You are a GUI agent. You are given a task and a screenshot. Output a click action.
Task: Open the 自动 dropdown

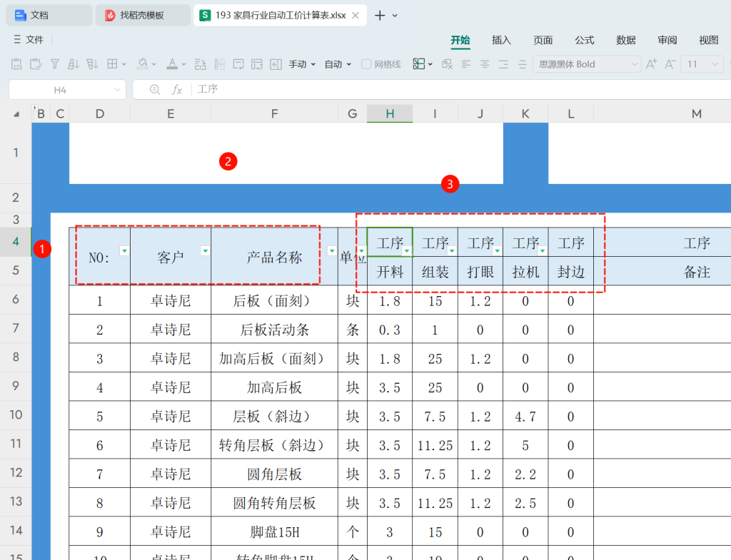[338, 64]
